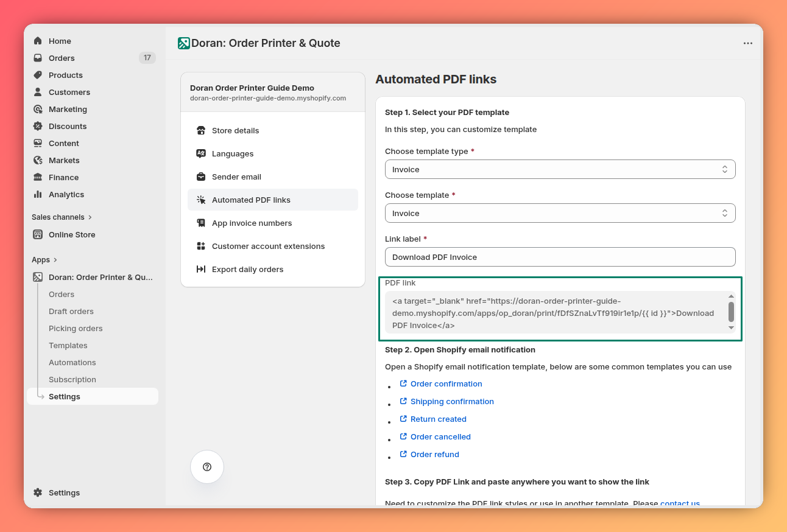Screen dimensions: 787x532
Task: Click the contact us link
Action: click(680, 503)
